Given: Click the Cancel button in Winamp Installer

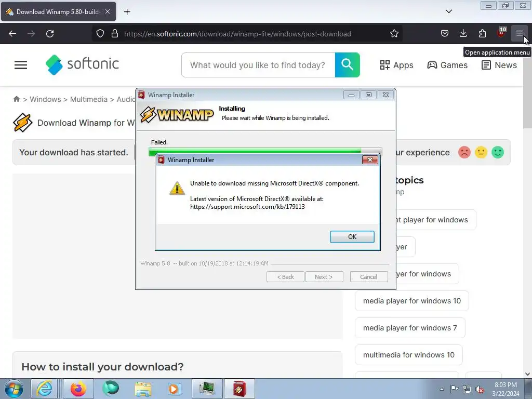Looking at the screenshot, I should 368,277.
